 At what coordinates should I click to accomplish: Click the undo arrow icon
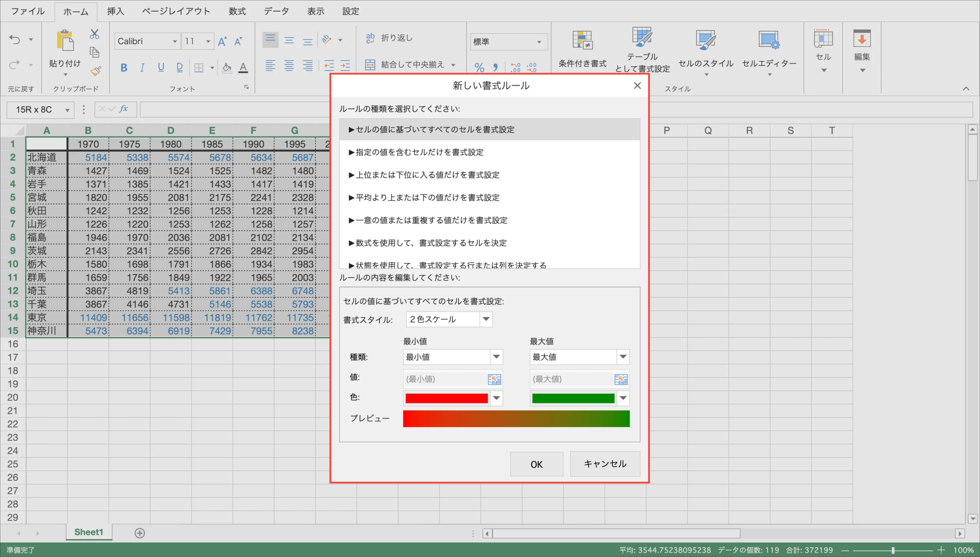(15, 39)
